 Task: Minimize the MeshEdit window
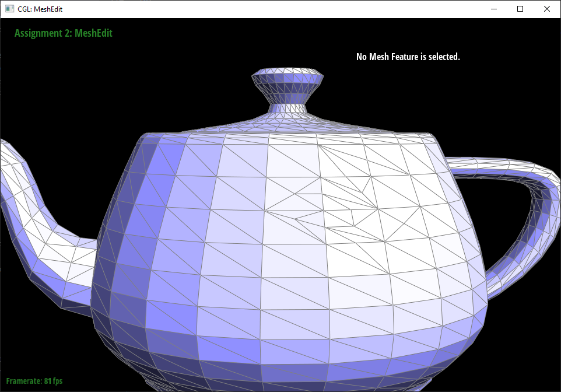[x=493, y=9]
